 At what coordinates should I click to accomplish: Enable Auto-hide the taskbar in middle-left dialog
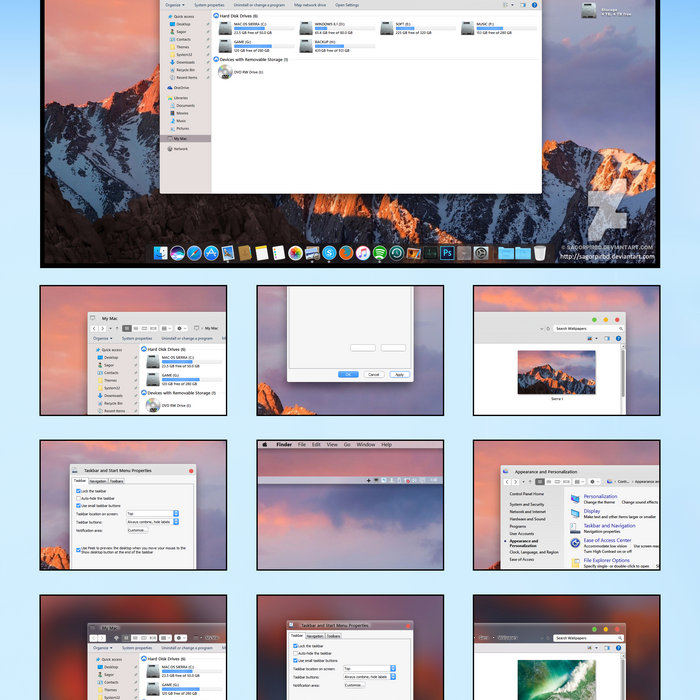coord(77,498)
